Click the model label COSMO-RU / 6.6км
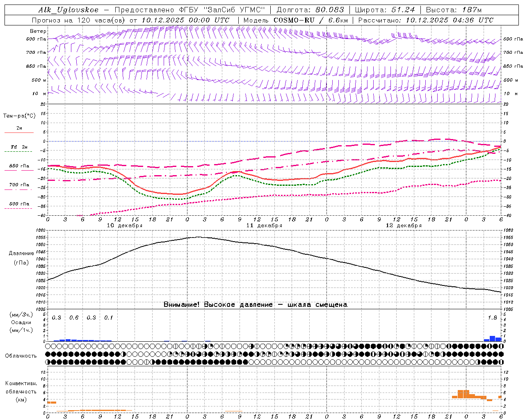Image resolution: width=525 pixels, height=420 pixels. click(x=311, y=20)
